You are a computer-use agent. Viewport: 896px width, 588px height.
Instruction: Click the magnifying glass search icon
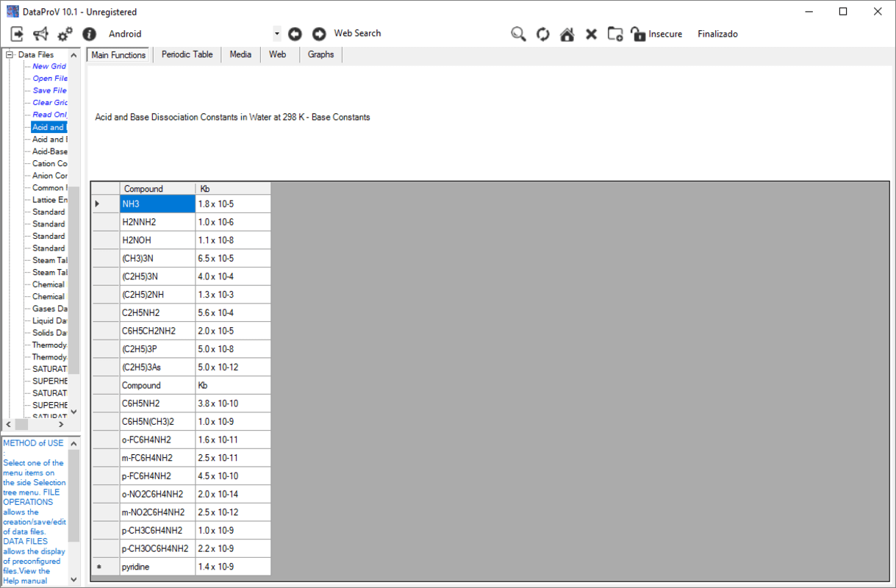coord(518,34)
